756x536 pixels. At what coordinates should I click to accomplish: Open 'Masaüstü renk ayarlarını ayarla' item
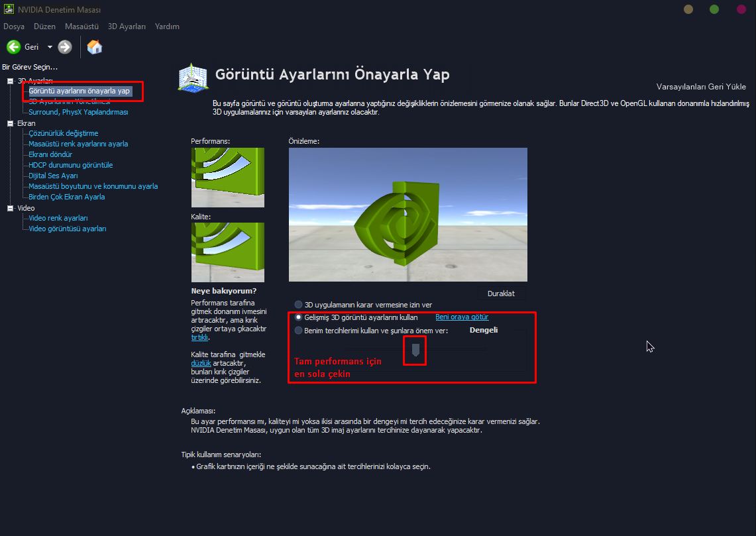pos(78,144)
